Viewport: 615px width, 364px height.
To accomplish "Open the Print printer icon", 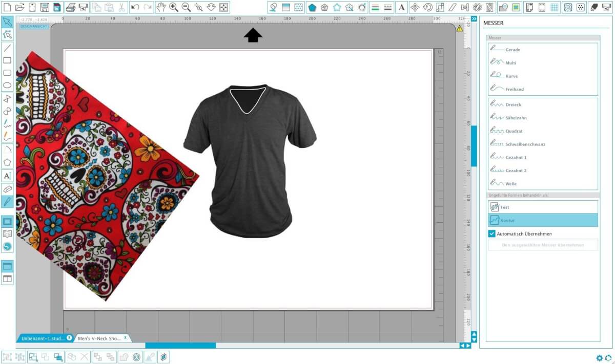I will click(x=71, y=7).
